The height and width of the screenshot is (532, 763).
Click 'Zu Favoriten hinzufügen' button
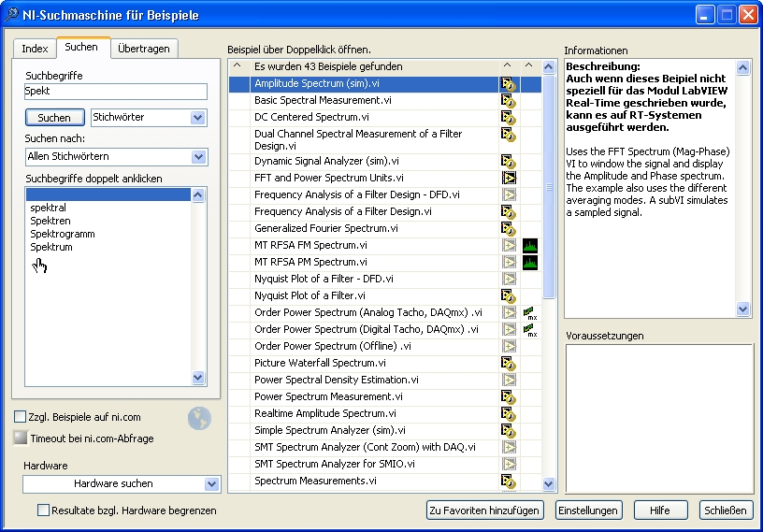point(484,510)
